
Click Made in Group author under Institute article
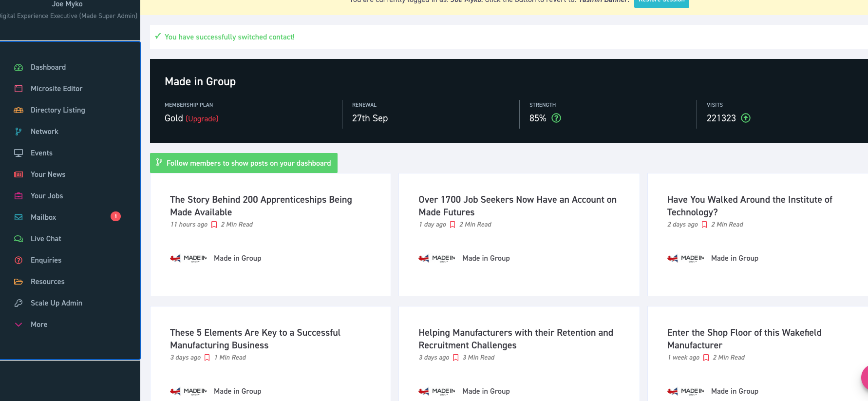click(x=735, y=258)
